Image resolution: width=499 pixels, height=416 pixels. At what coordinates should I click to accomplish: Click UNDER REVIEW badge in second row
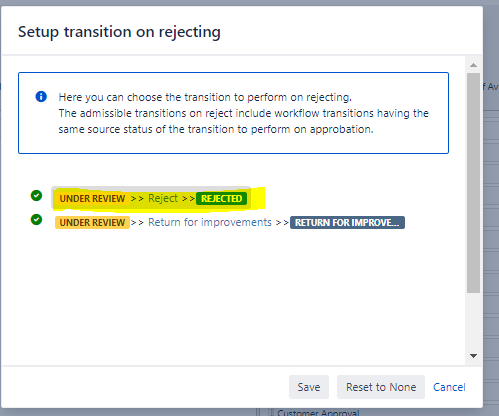(92, 223)
